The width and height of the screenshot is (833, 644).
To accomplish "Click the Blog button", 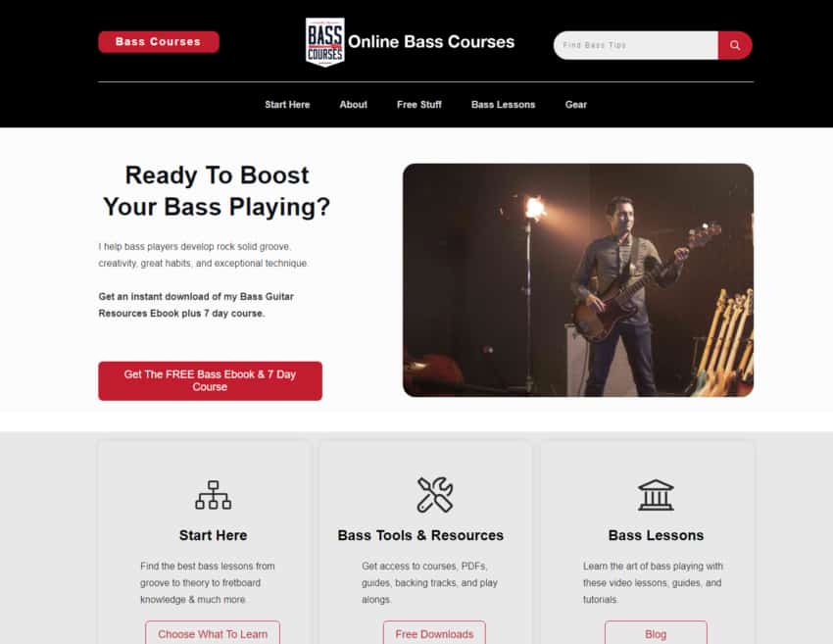I will [x=656, y=633].
